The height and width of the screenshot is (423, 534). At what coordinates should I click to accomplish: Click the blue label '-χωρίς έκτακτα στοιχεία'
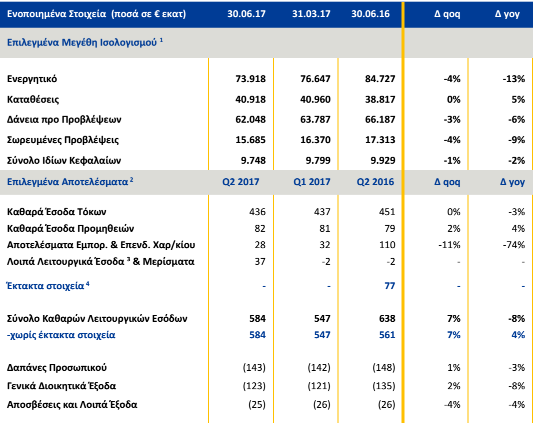(x=61, y=335)
